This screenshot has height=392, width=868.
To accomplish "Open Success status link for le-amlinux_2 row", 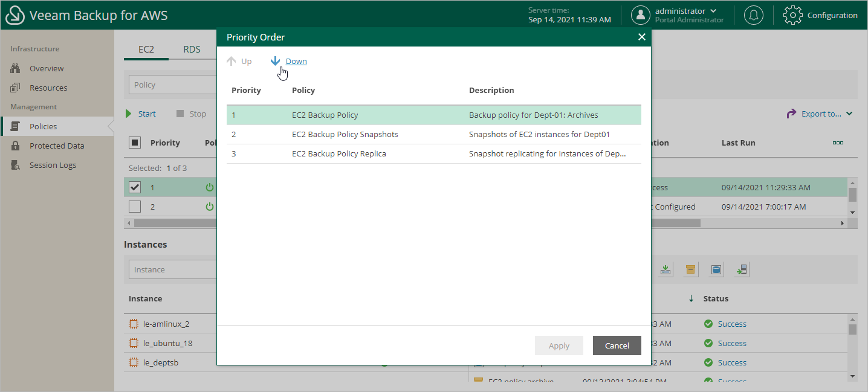I will 732,324.
